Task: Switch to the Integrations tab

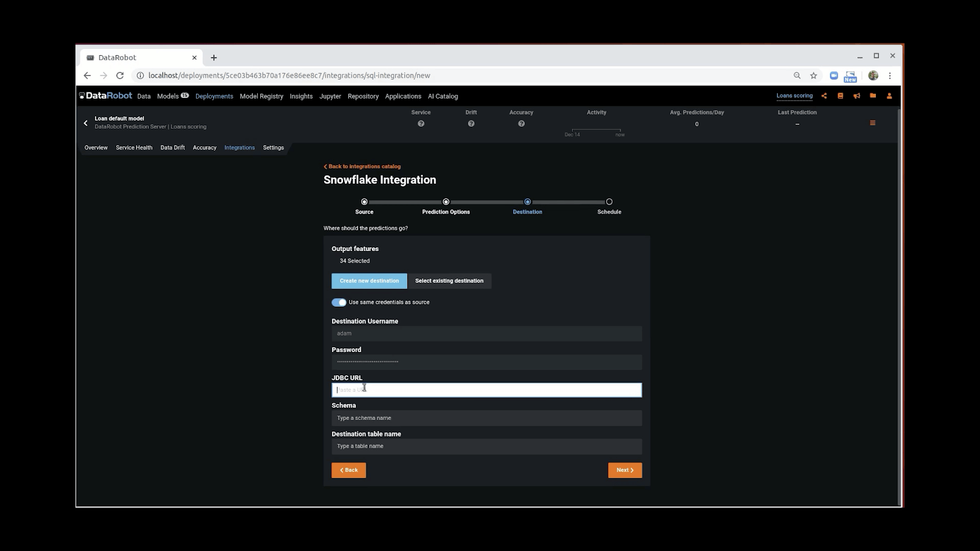Action: tap(239, 148)
